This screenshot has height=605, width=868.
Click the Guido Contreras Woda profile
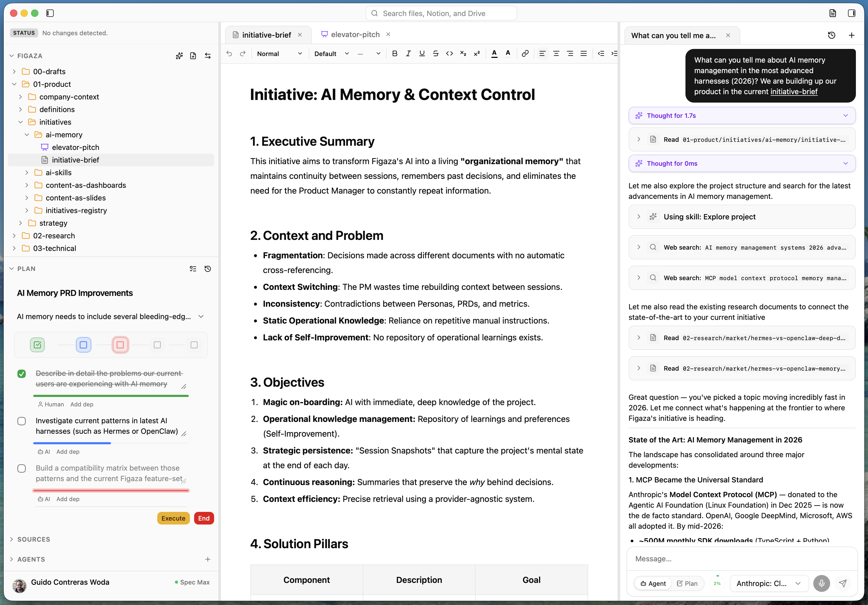click(70, 582)
